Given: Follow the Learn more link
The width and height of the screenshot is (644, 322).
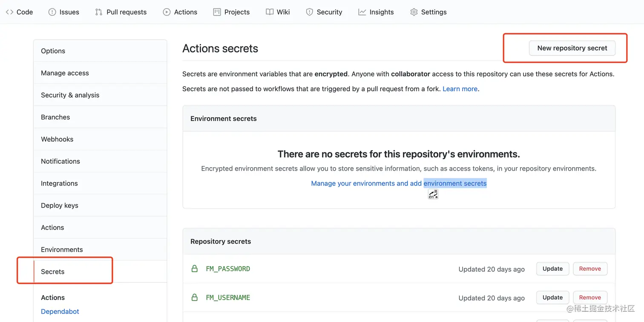Looking at the screenshot, I should [x=460, y=89].
